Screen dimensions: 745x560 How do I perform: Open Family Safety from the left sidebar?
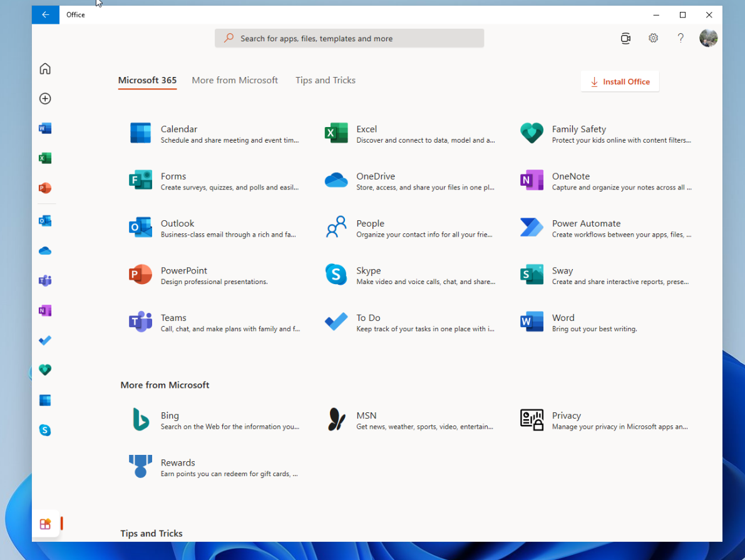[45, 370]
